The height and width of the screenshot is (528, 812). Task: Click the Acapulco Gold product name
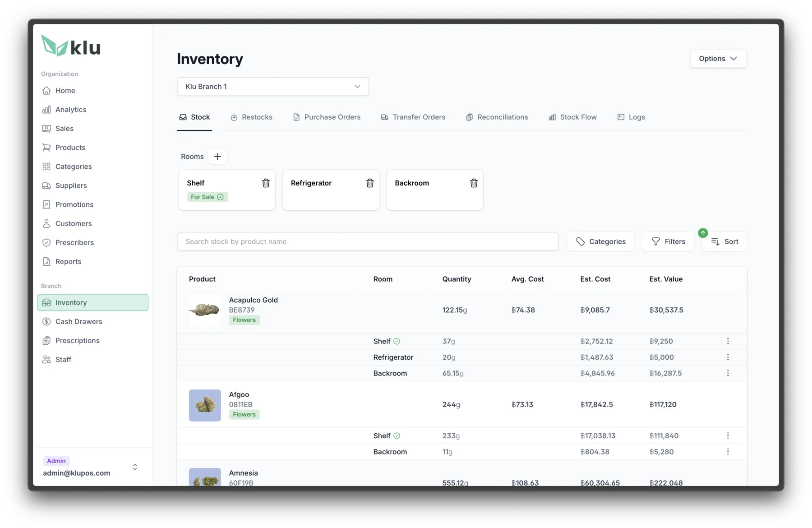(x=253, y=300)
